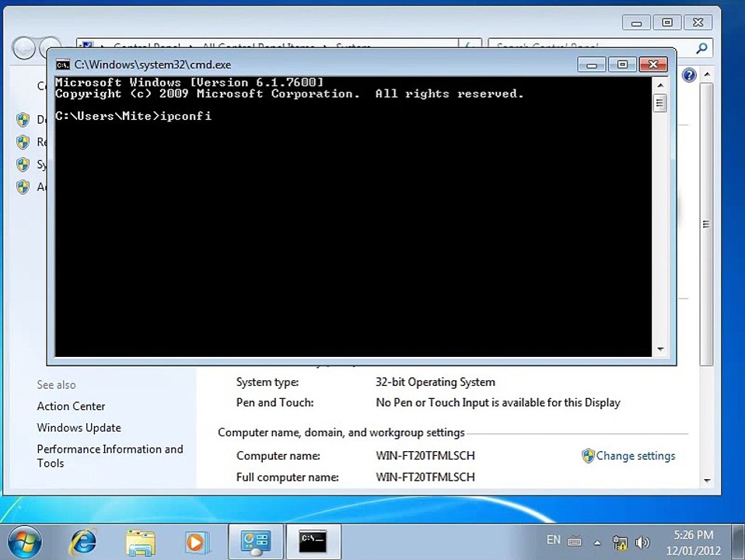Click the Full computer name value
The width and height of the screenshot is (745, 560).
(425, 478)
